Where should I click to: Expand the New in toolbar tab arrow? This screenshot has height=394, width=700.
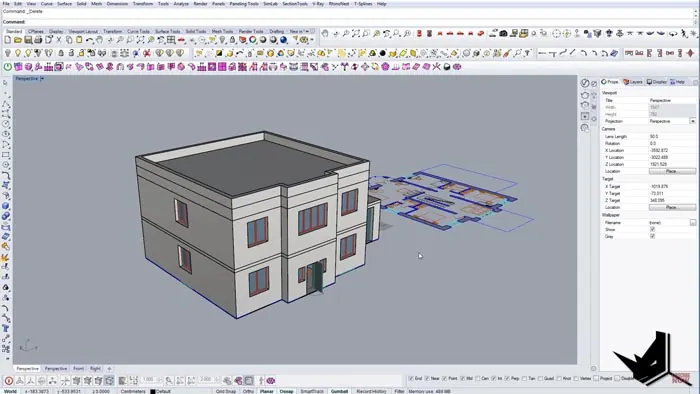[307, 31]
